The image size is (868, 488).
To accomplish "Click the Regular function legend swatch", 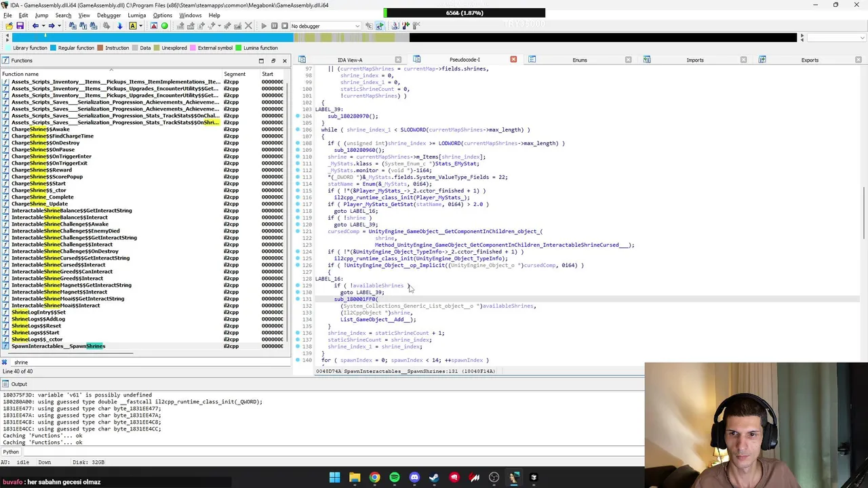I will pyautogui.click(x=54, y=48).
